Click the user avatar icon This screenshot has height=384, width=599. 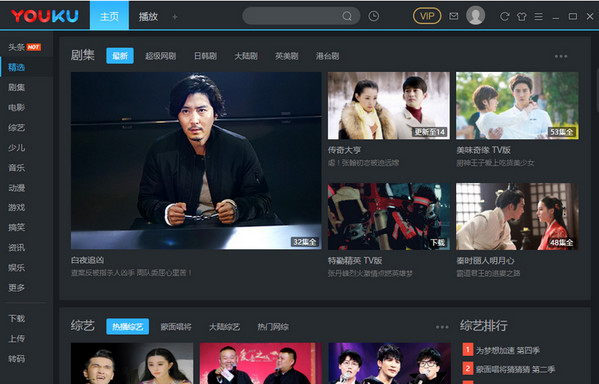point(476,16)
